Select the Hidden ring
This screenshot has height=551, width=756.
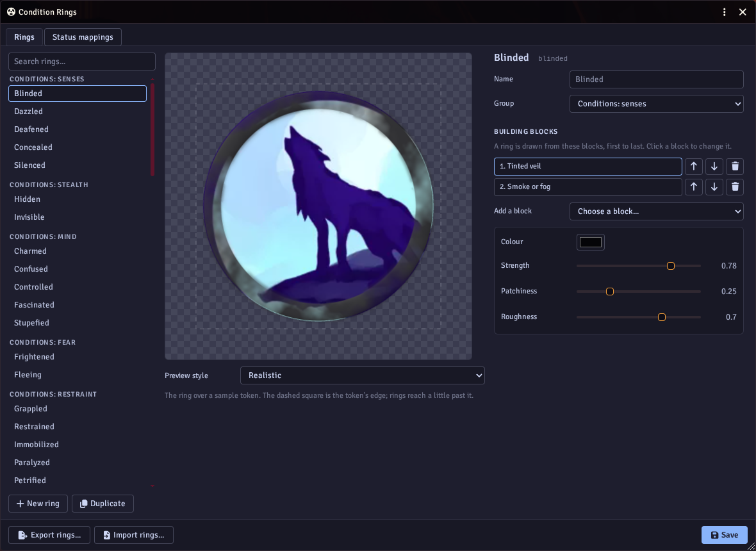[x=77, y=199]
